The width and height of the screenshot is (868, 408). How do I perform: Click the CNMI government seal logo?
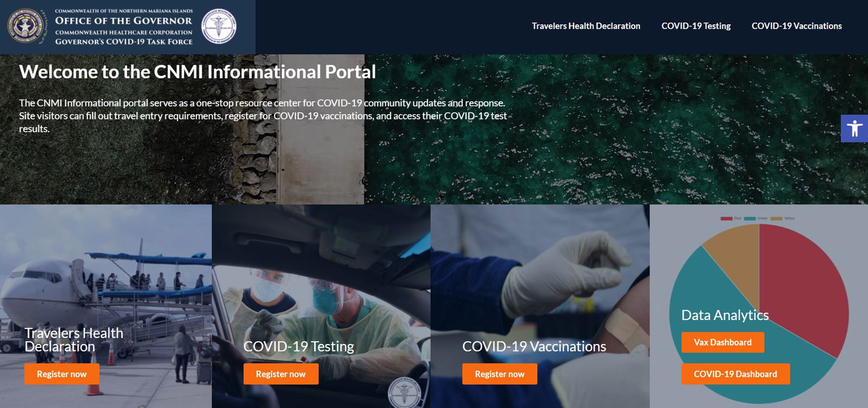point(26,26)
